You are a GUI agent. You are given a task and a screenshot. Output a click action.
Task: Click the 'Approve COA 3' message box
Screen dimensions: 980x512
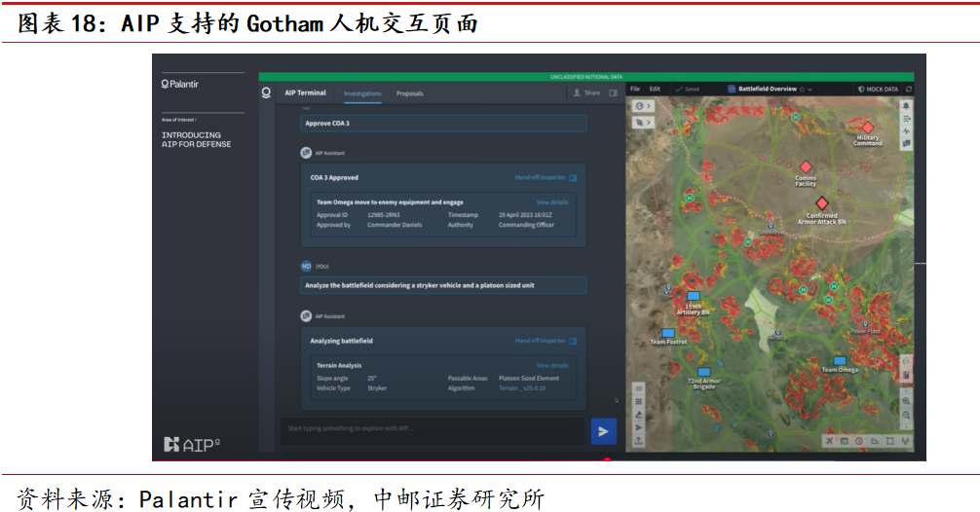pos(443,123)
